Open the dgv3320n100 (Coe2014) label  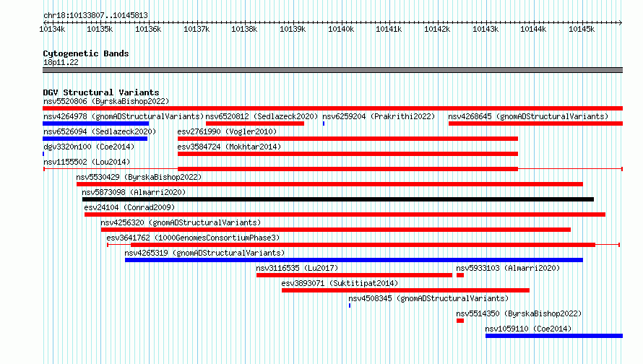pyautogui.click(x=89, y=147)
